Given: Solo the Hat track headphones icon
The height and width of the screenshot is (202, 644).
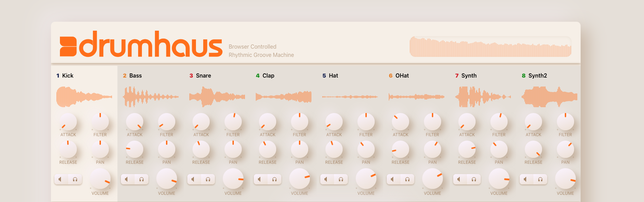Looking at the screenshot, I should click(341, 179).
